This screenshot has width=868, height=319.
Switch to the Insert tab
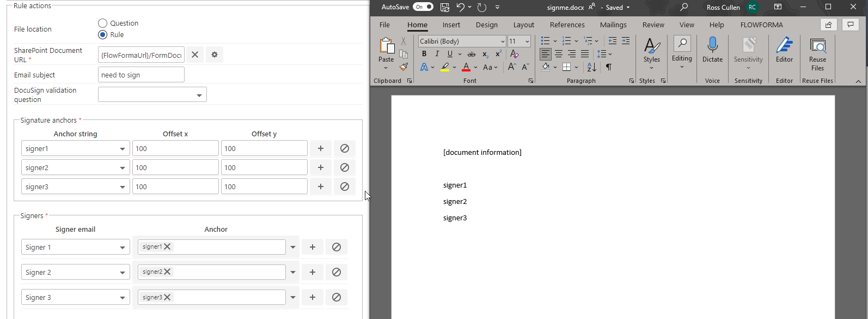click(451, 25)
